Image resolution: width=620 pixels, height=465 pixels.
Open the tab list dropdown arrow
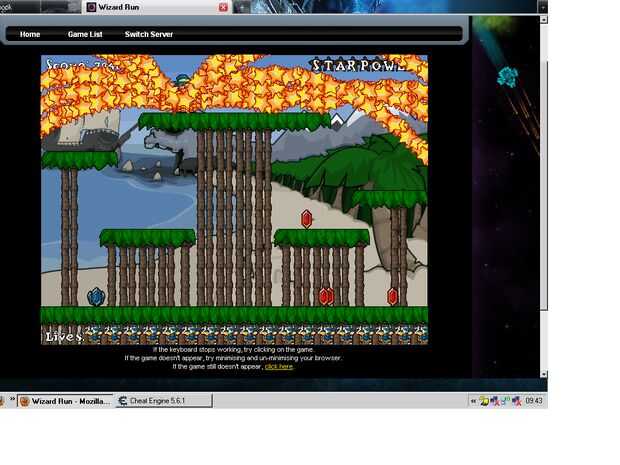click(542, 7)
